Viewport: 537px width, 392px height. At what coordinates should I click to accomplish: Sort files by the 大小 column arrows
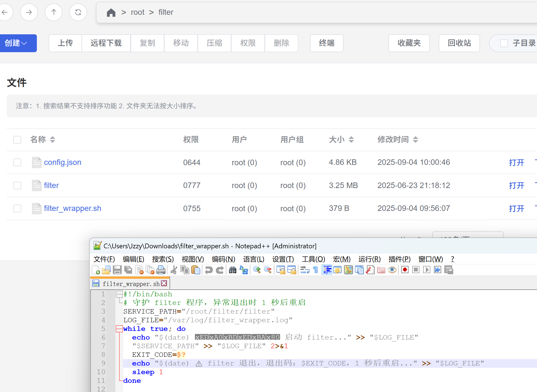[351, 140]
